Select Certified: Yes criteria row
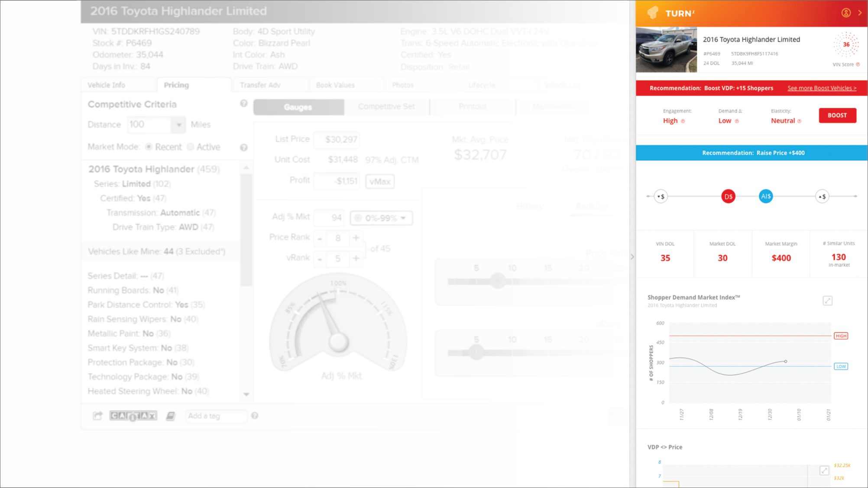The height and width of the screenshot is (488, 868). 133,198
